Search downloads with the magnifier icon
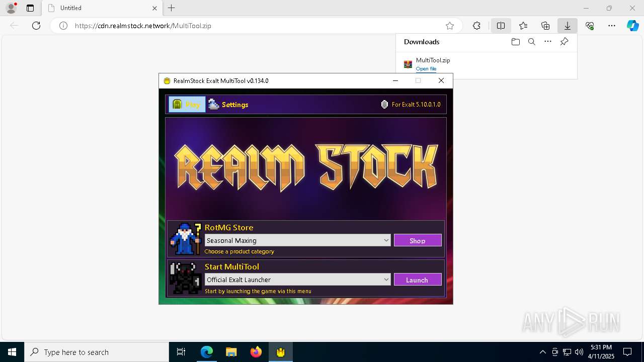Screen dimensions: 644x362 (x=532, y=42)
